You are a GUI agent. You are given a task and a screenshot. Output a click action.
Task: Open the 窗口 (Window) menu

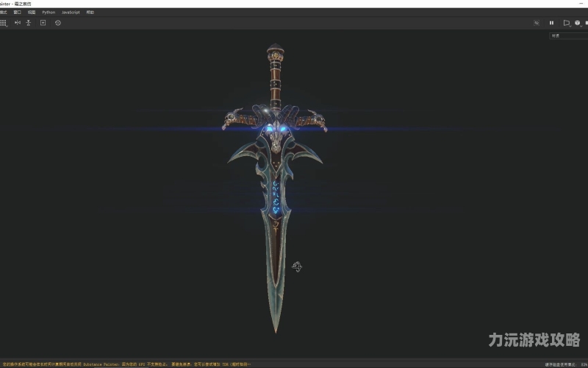coord(17,13)
